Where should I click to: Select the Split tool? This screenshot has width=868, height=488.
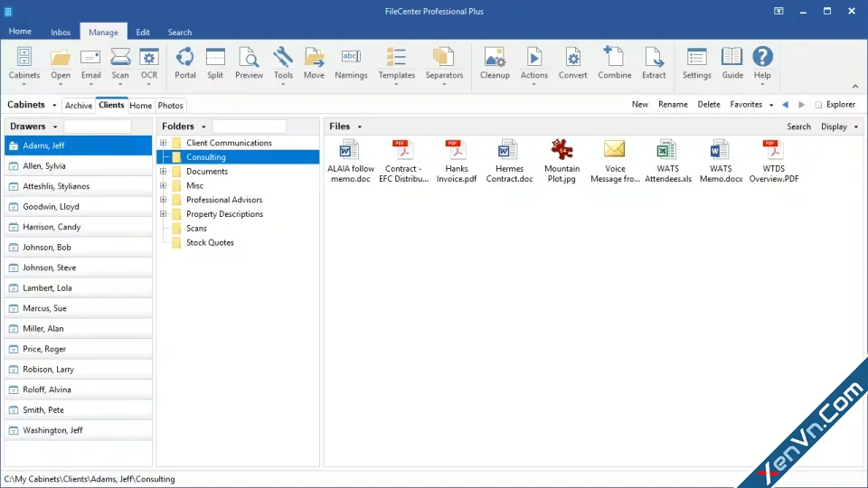click(x=215, y=63)
